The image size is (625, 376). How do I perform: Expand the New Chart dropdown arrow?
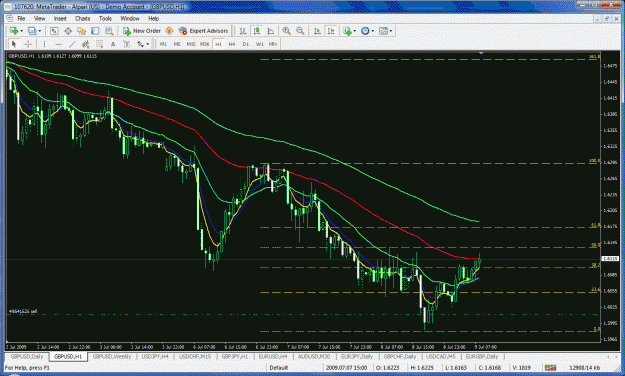point(21,31)
